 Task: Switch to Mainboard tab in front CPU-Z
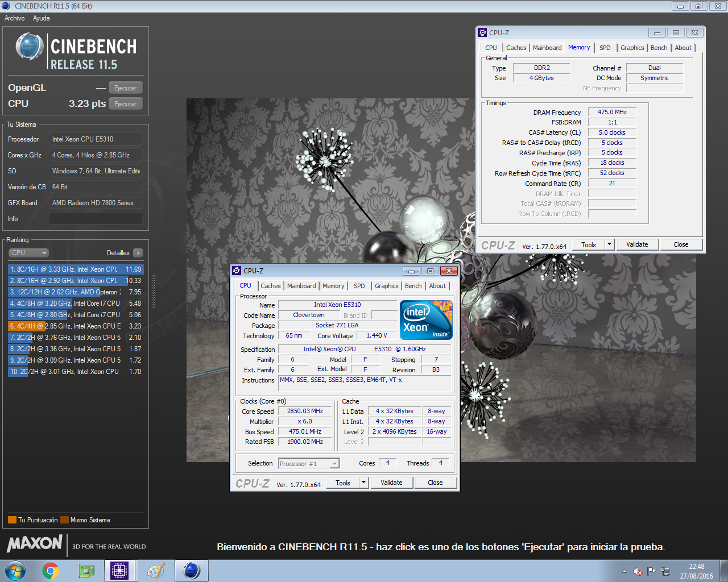point(301,286)
